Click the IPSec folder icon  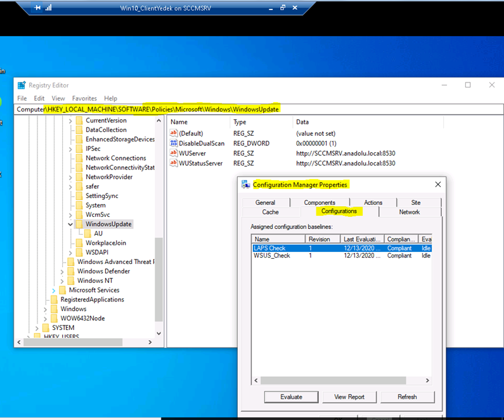coord(79,149)
